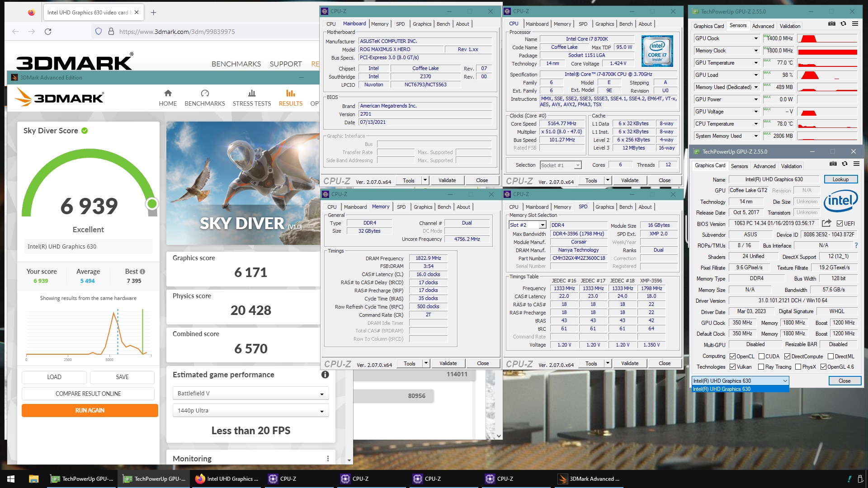Click Validate in the CPU-Z Memory window
The height and width of the screenshot is (488, 868).
coord(448,363)
